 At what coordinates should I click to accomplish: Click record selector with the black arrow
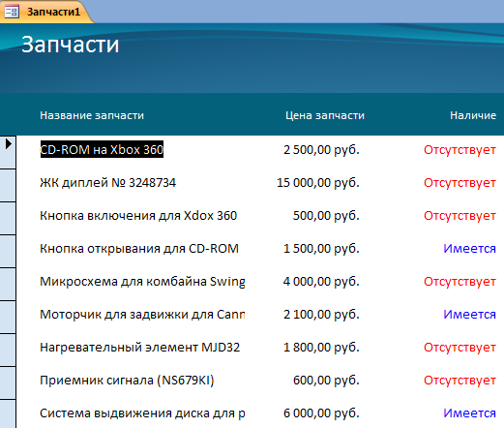click(x=8, y=152)
